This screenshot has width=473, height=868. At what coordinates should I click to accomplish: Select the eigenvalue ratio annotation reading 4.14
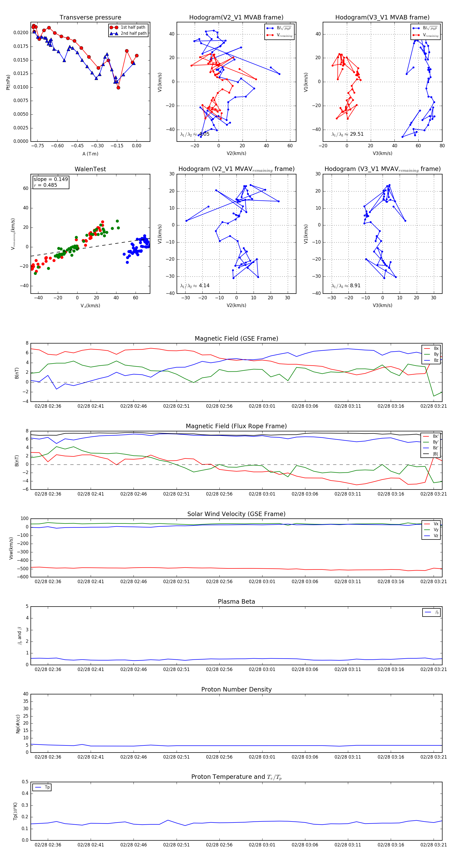point(194,286)
